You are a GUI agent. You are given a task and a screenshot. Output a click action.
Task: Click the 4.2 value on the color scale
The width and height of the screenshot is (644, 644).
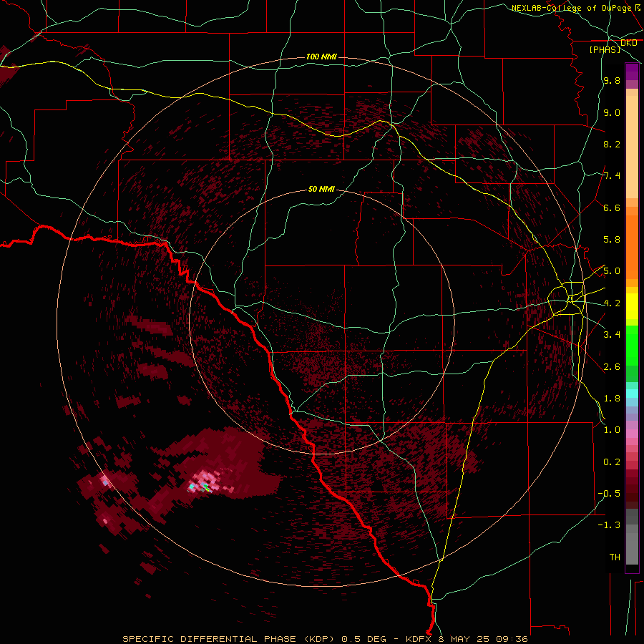[x=612, y=303]
